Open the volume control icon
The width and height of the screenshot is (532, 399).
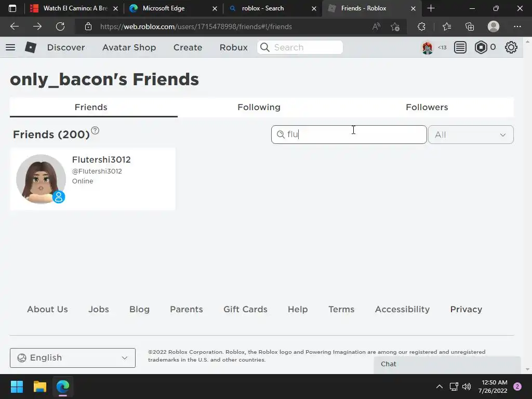(x=467, y=387)
